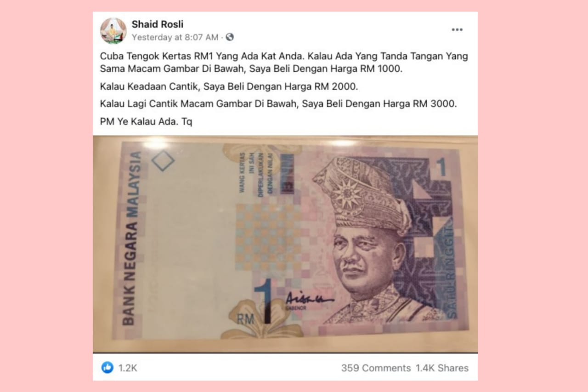Click the diamond mark on the banknote
588x392 pixels.
(163, 161)
